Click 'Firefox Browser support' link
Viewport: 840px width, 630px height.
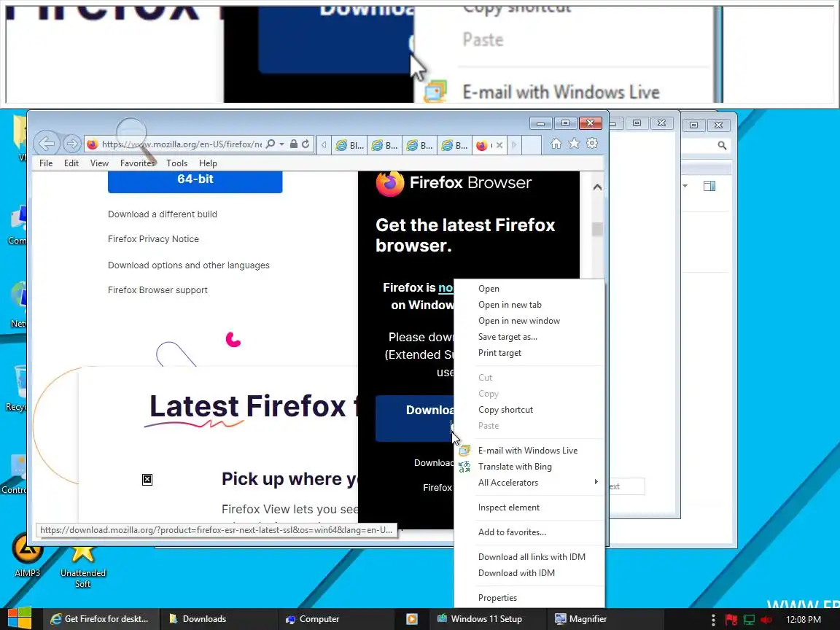tap(157, 289)
